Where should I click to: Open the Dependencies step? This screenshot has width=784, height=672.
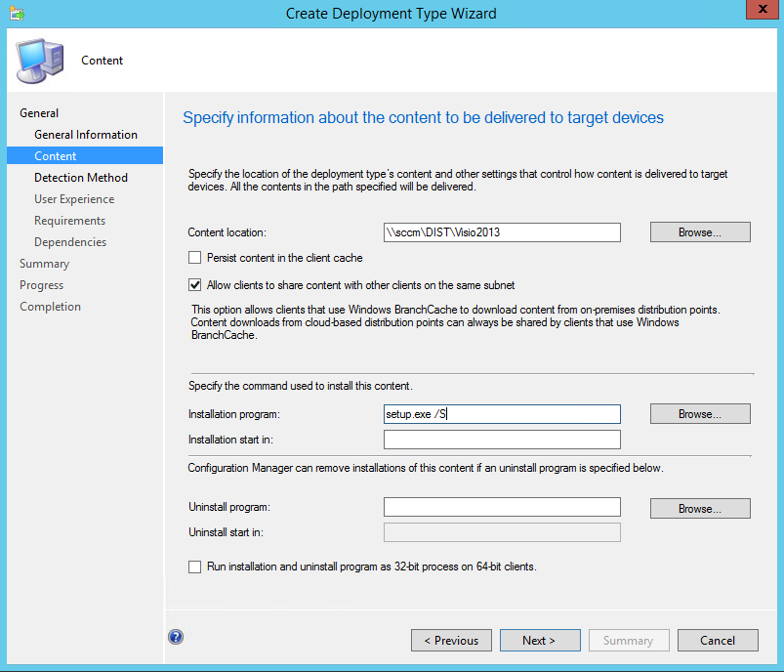click(x=70, y=242)
